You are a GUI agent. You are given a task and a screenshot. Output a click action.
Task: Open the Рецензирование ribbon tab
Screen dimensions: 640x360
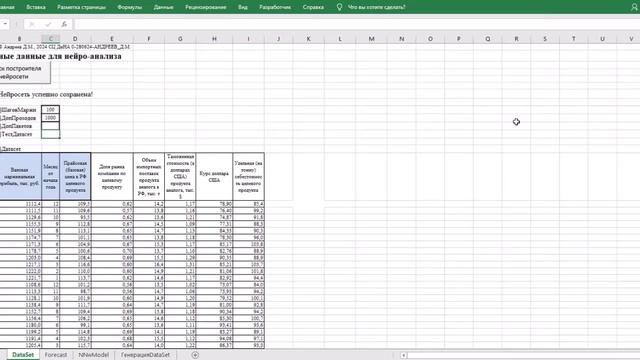pos(205,7)
